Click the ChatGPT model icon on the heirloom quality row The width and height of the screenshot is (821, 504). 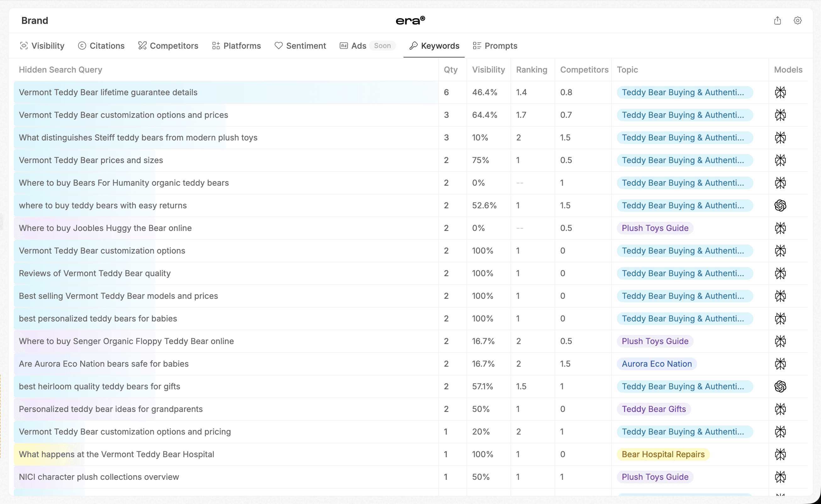tap(780, 386)
